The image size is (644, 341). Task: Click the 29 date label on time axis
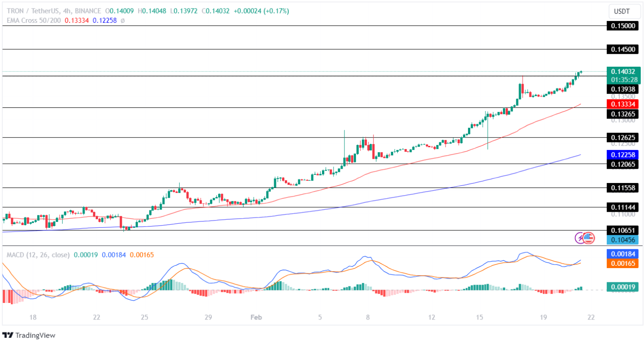208,317
